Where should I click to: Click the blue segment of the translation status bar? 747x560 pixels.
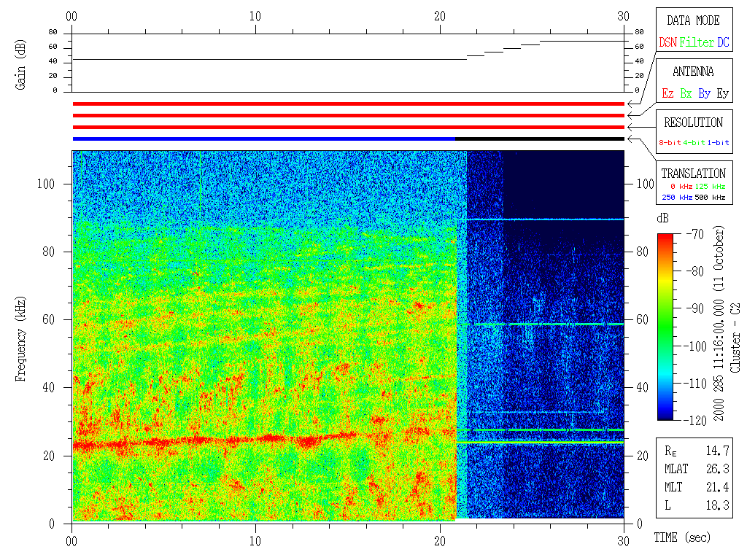click(263, 139)
